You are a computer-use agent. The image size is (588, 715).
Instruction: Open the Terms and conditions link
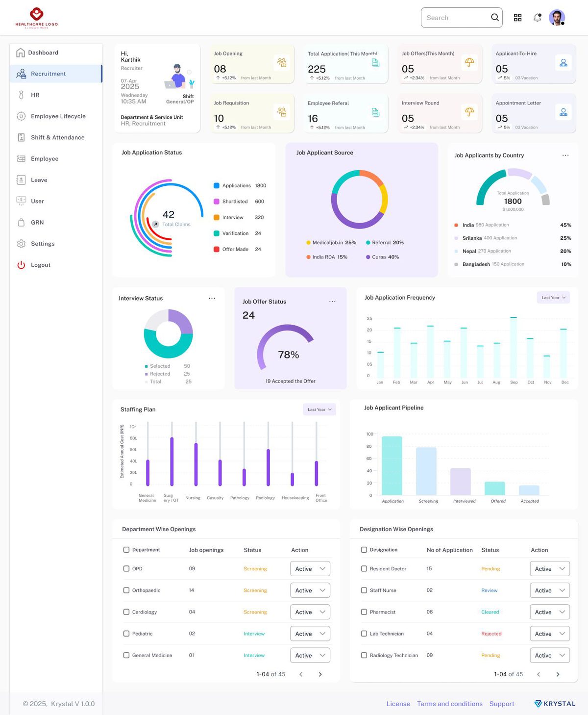coord(450,704)
